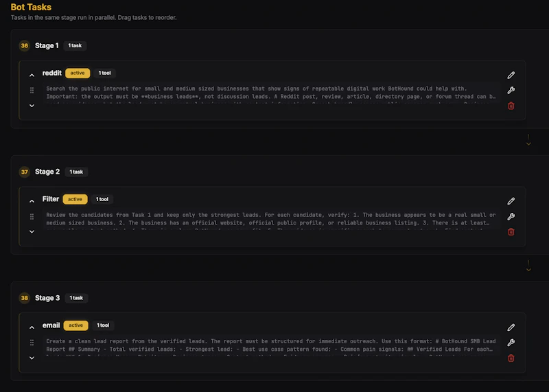Grab the drag handle of reddit task
The height and width of the screenshot is (392, 549).
[32, 91]
